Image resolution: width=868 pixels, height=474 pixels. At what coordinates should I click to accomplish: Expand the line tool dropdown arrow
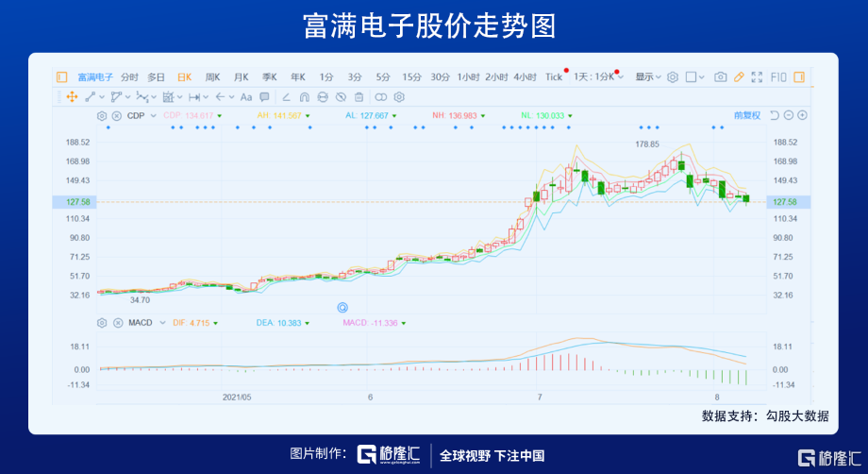coord(103,97)
